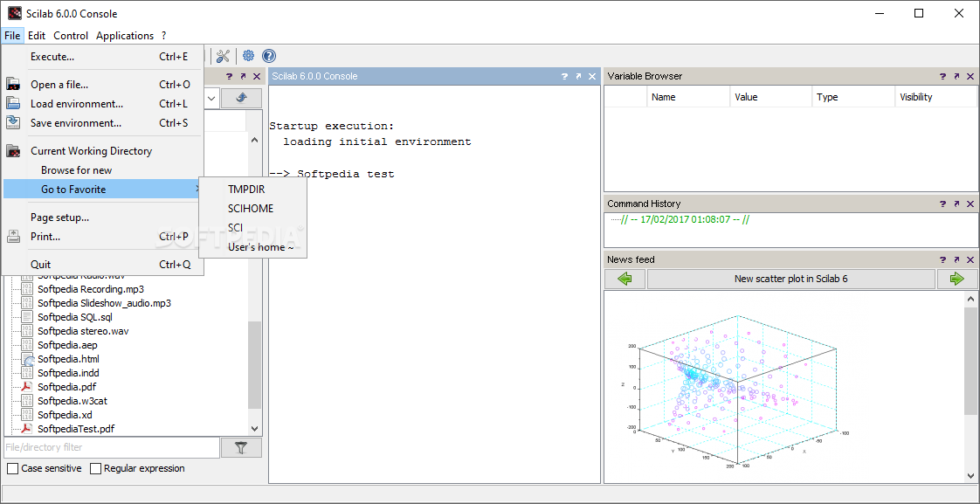Open Scilab preferences with the wrench icon

coord(223,56)
